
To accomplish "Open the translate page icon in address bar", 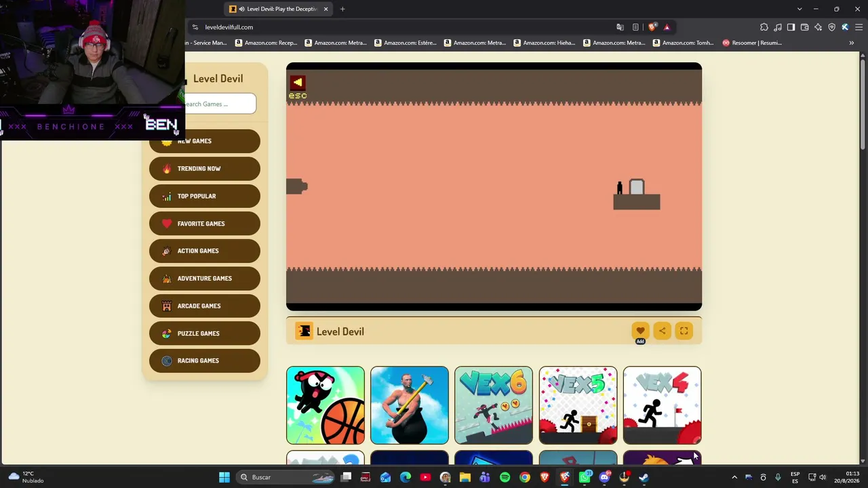I will [x=620, y=27].
